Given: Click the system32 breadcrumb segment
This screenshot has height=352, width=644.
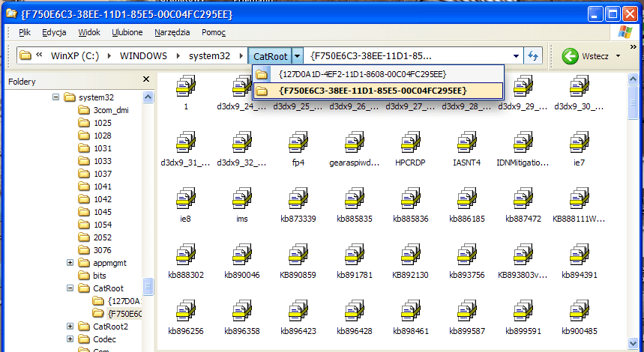Looking at the screenshot, I should 211,56.
